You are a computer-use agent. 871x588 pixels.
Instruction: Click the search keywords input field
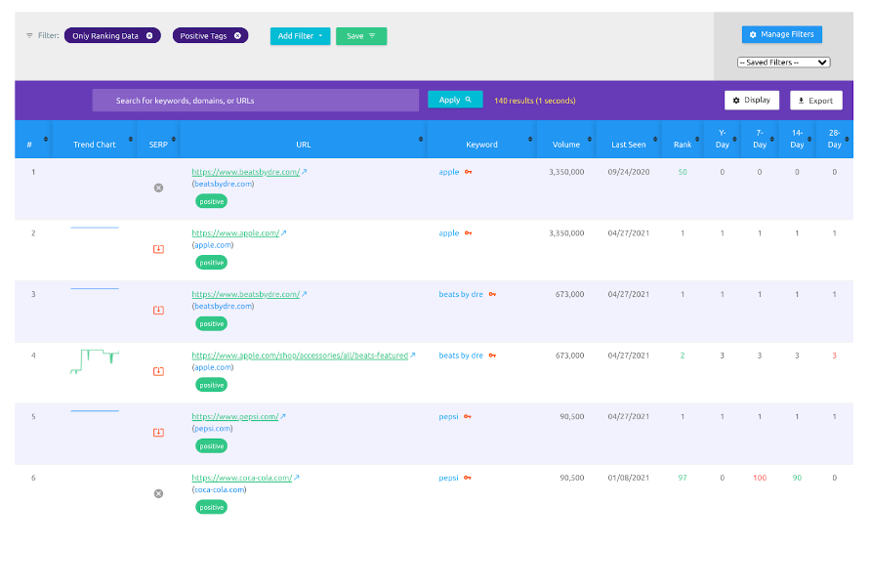255,101
